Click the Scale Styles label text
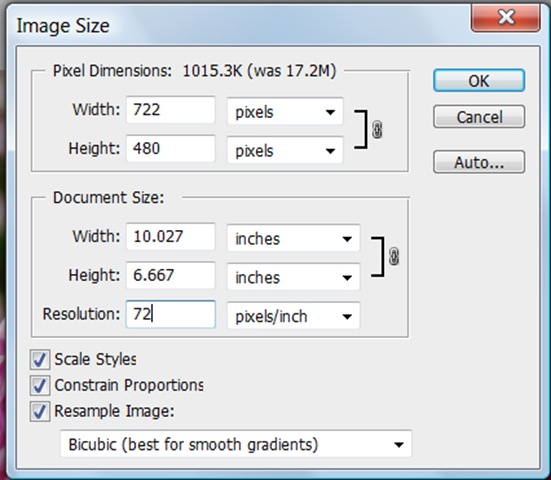 click(x=95, y=359)
